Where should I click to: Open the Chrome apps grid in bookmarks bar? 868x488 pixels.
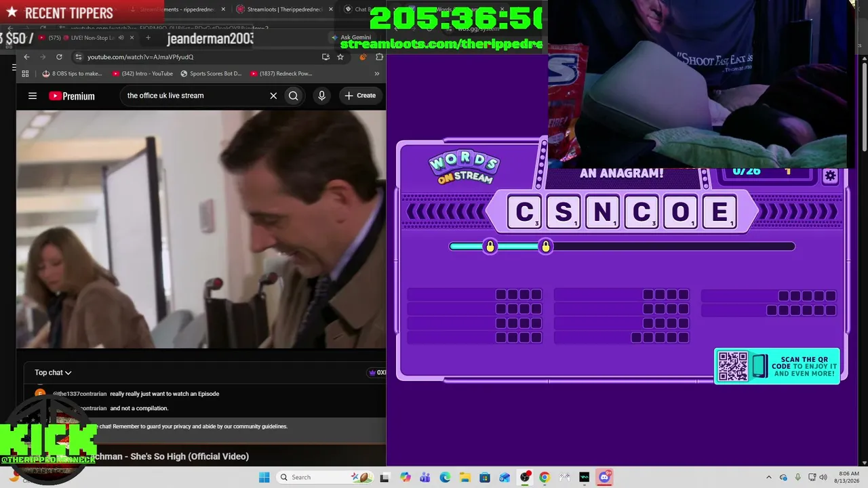25,73
